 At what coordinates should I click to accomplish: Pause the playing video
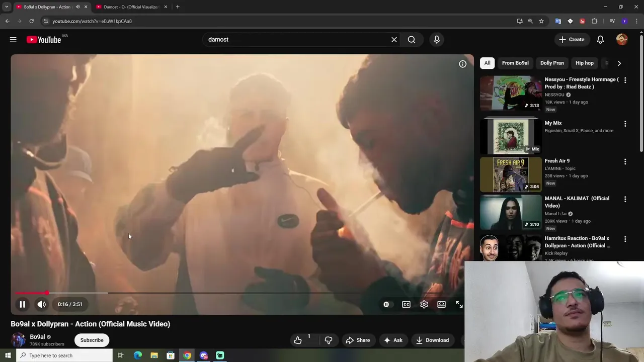pos(22,304)
